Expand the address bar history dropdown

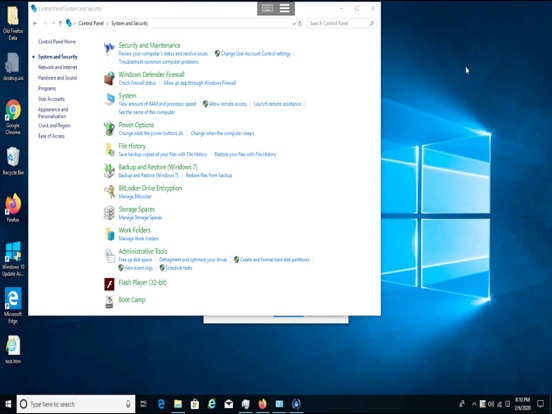pyautogui.click(x=294, y=24)
